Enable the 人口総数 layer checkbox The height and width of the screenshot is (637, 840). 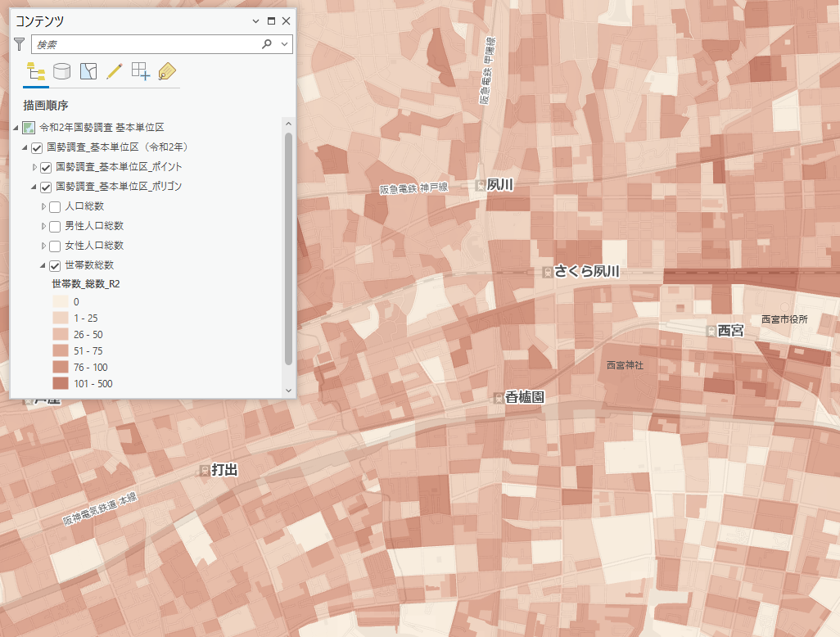(x=55, y=206)
